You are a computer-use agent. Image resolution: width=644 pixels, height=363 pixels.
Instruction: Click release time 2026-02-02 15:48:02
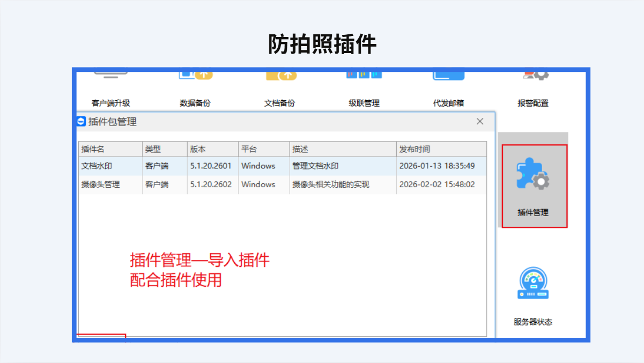coord(437,184)
